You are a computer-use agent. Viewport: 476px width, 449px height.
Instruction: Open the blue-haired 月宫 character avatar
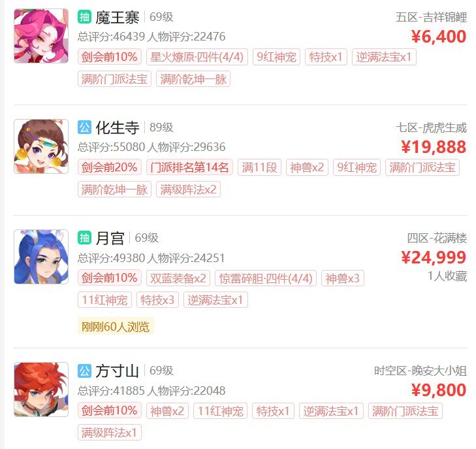tap(41, 257)
